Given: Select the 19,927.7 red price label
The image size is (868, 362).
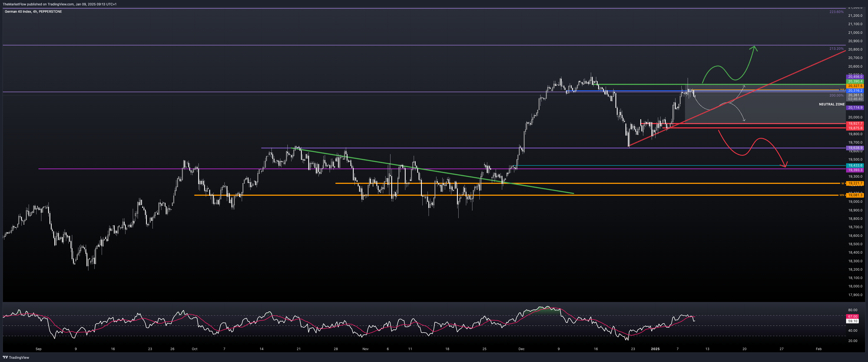Looking at the screenshot, I should [855, 124].
